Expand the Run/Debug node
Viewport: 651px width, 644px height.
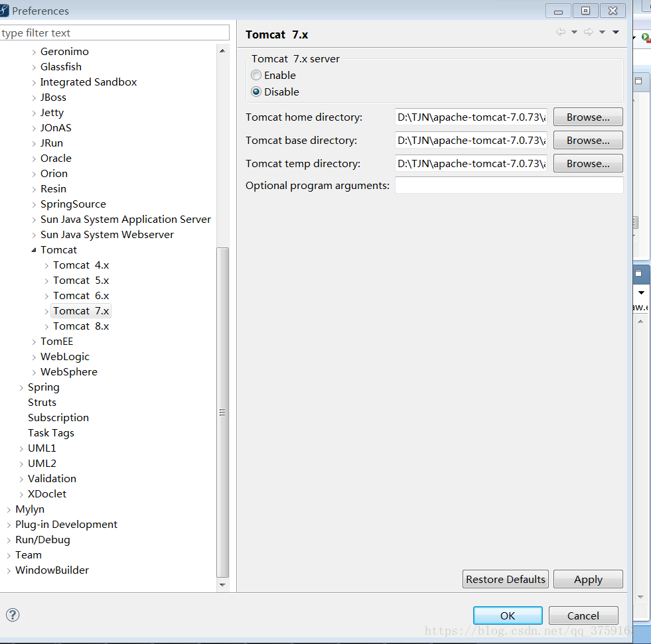pos(9,541)
